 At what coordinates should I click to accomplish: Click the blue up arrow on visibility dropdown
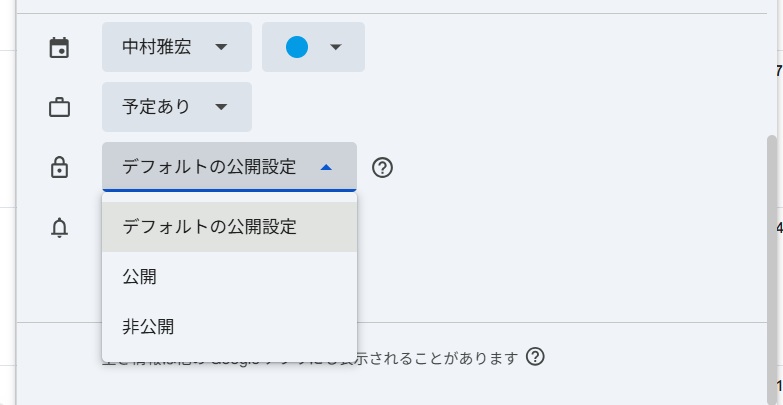tap(325, 167)
